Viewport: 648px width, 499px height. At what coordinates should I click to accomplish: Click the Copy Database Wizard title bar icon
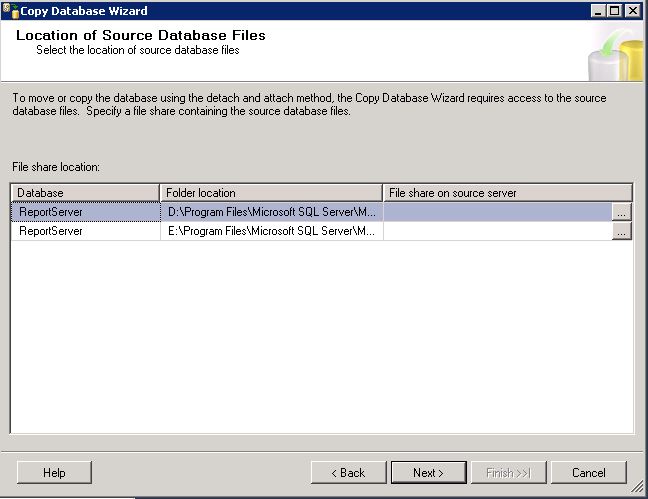pyautogui.click(x=11, y=10)
